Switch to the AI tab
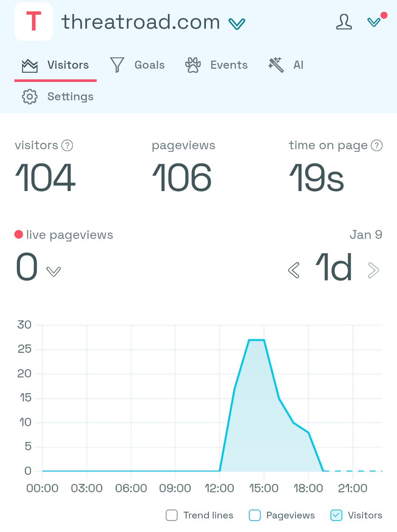The width and height of the screenshot is (397, 532). (286, 66)
